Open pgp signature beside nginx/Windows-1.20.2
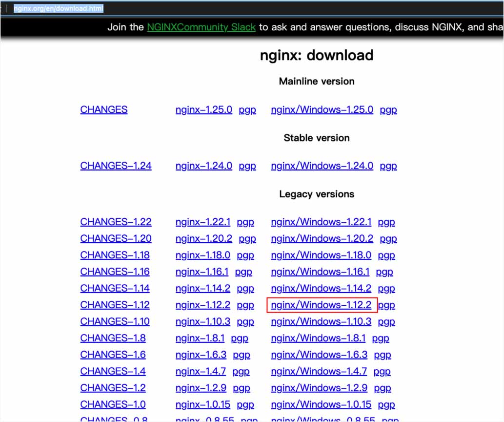Image resolution: width=504 pixels, height=422 pixels. tap(388, 239)
